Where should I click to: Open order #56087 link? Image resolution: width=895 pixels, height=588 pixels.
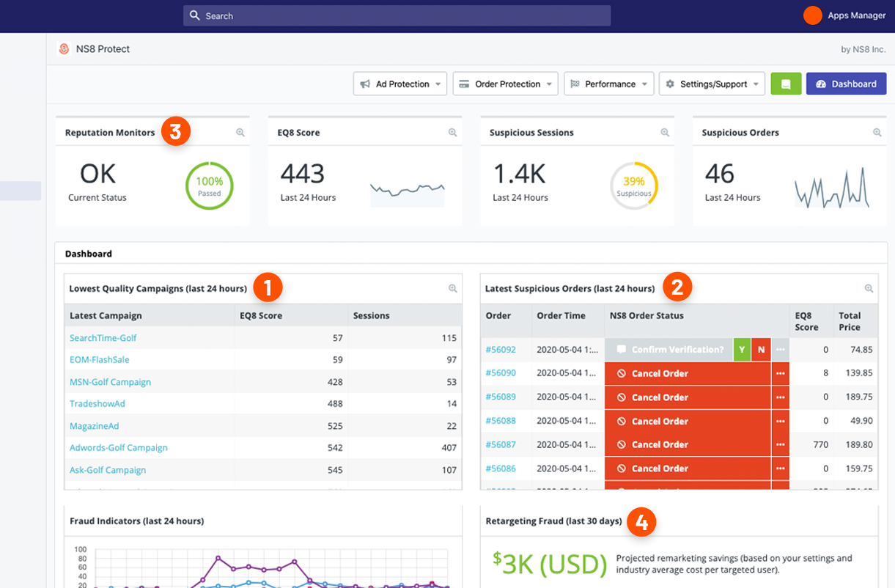click(501, 444)
